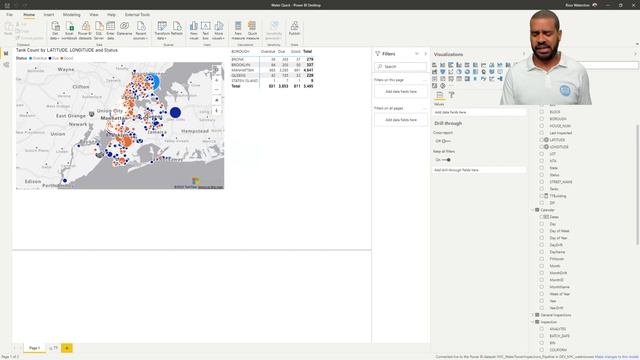Collapse the Filters pane with its chevron
The width and height of the screenshot is (640, 360).
(x=425, y=54)
